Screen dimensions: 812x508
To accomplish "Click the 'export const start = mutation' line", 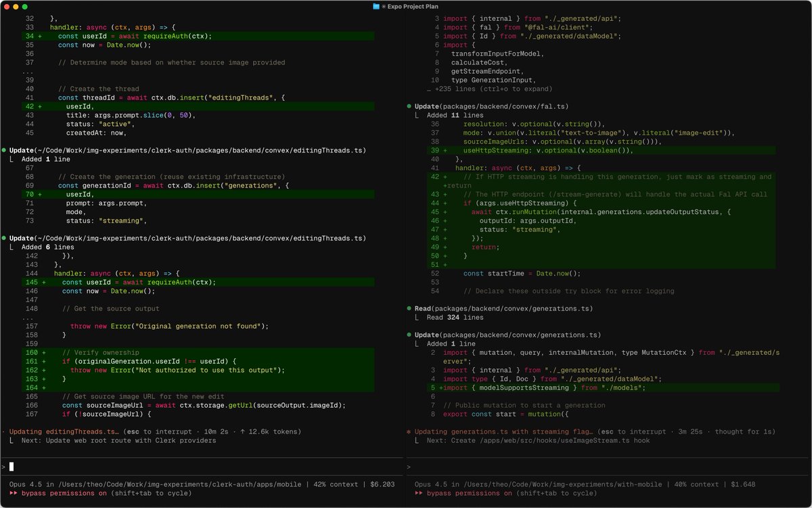I will (x=506, y=414).
